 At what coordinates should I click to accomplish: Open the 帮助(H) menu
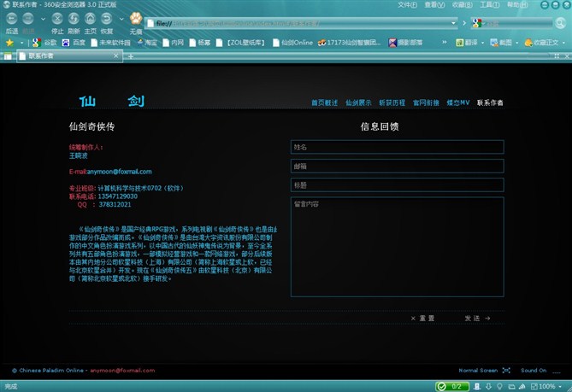(x=517, y=5)
